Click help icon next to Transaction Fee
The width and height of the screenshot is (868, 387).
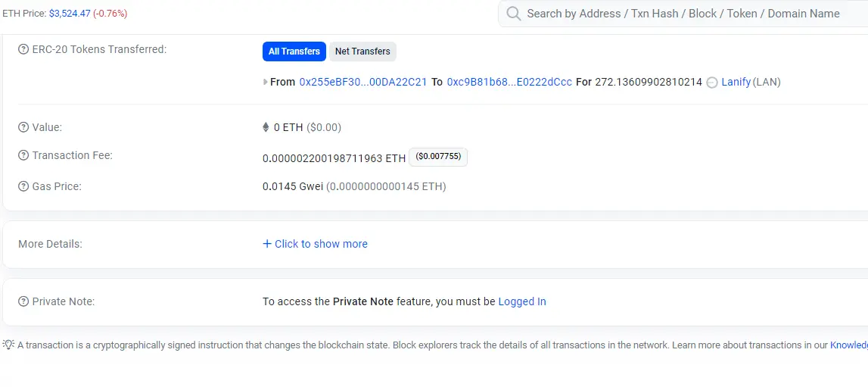[x=23, y=155]
